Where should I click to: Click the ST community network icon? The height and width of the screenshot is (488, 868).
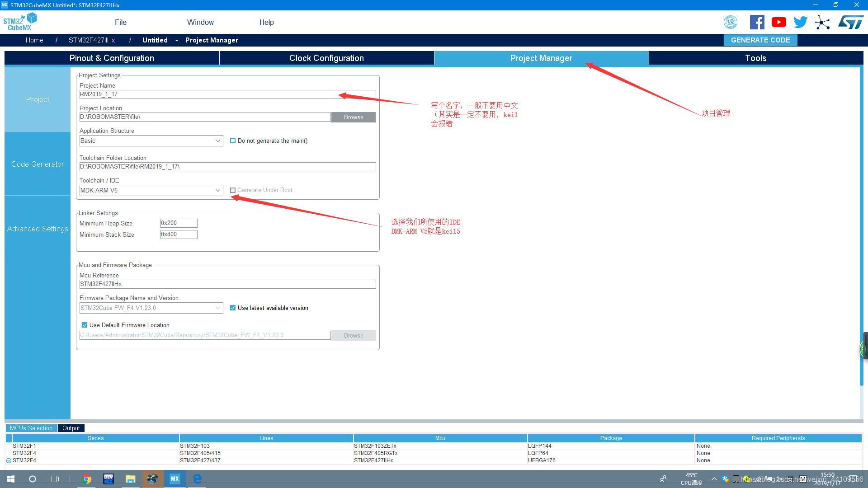tap(822, 23)
